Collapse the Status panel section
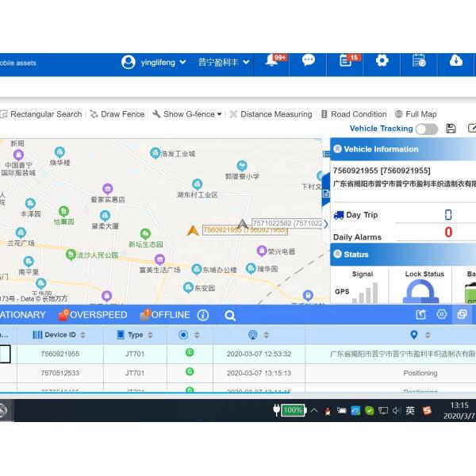 pyautogui.click(x=337, y=255)
